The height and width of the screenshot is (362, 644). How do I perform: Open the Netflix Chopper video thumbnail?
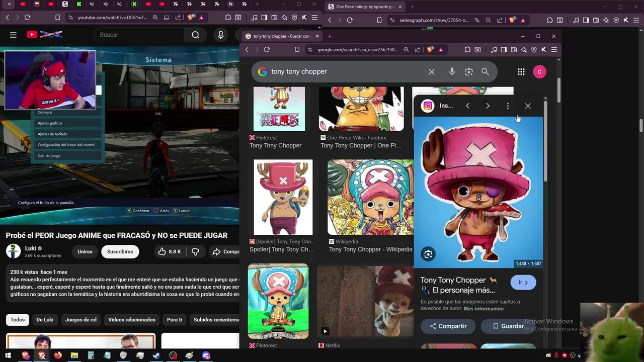365,301
